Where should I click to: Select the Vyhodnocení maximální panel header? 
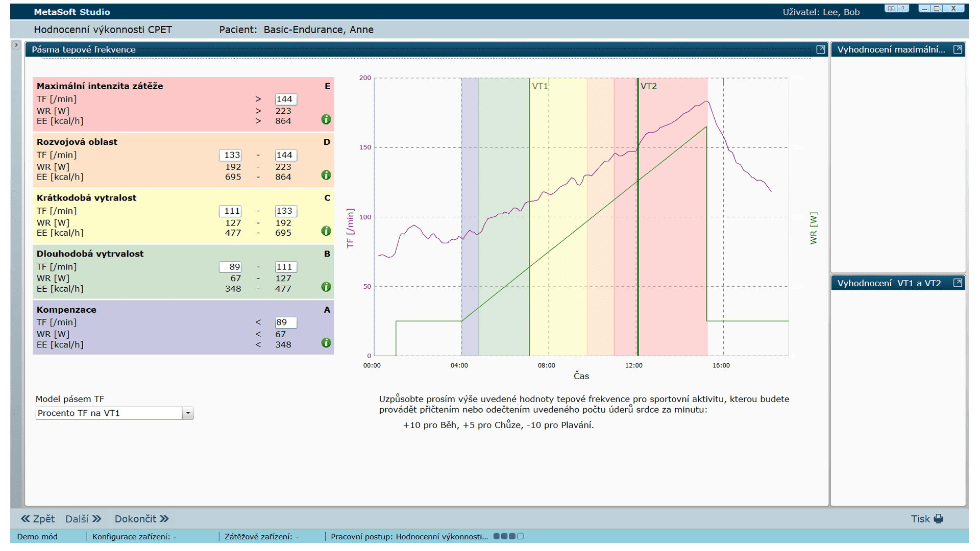[x=891, y=49]
